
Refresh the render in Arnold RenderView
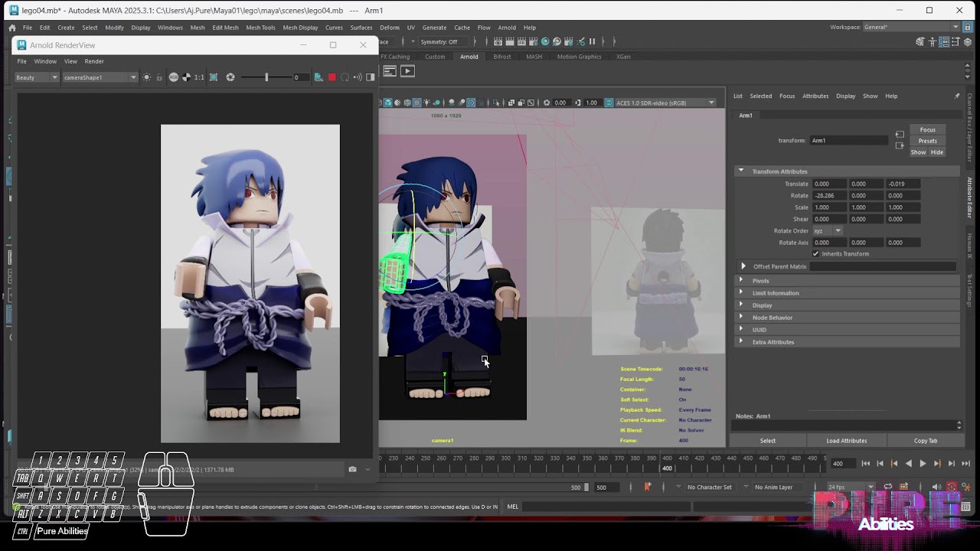pyautogui.click(x=345, y=77)
